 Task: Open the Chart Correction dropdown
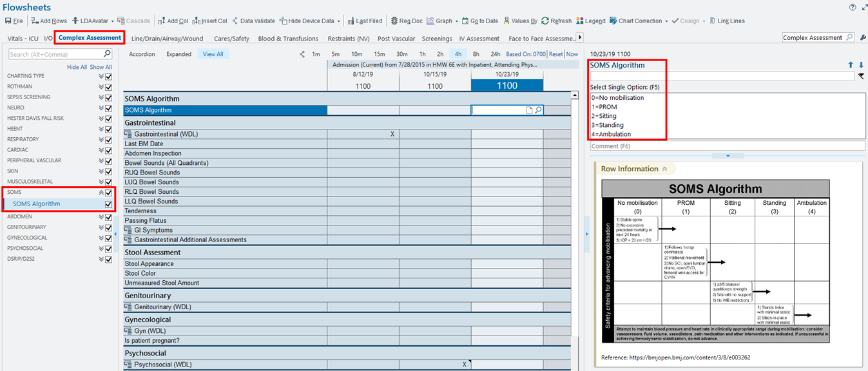coord(666,21)
